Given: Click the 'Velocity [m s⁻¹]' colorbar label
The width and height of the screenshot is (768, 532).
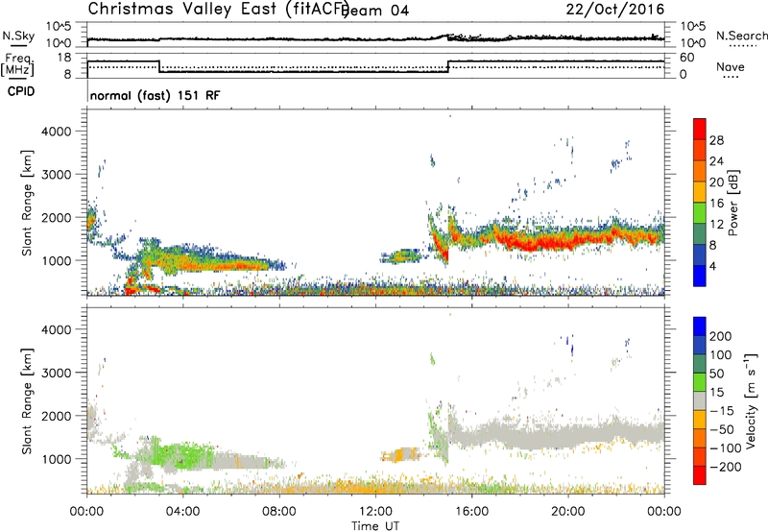Looking at the screenshot, I should pos(750,400).
